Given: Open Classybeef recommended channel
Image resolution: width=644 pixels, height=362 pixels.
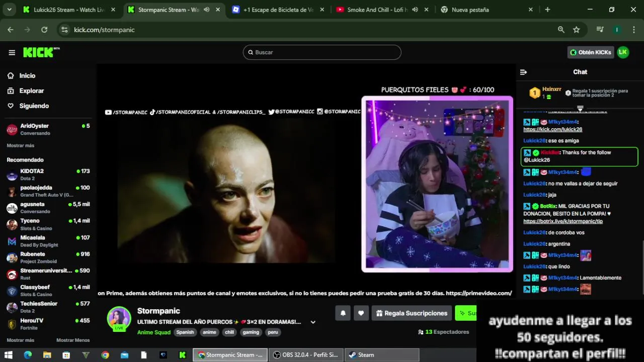Looking at the screenshot, I should coord(48,291).
